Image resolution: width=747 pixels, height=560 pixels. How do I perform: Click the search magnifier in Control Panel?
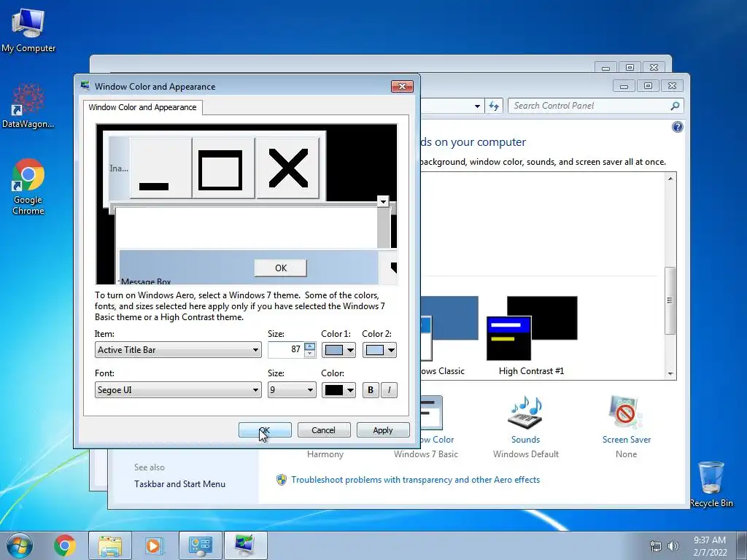pyautogui.click(x=675, y=106)
